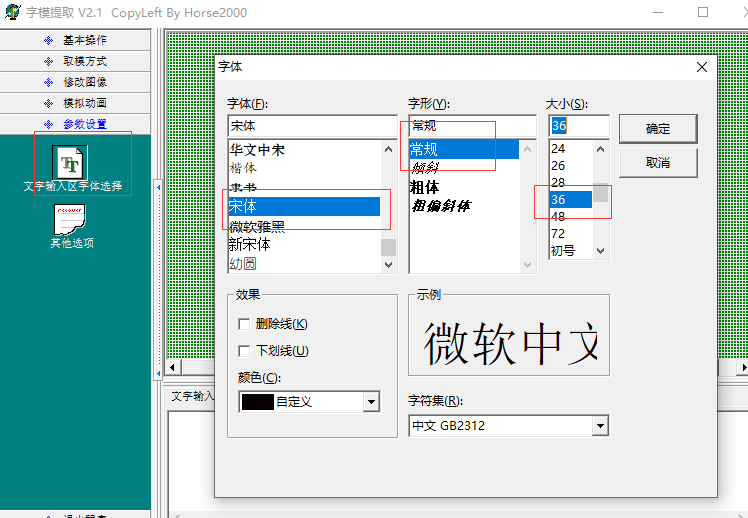This screenshot has width=748, height=518.
Task: Select 宋体 in the font list
Action: (304, 207)
